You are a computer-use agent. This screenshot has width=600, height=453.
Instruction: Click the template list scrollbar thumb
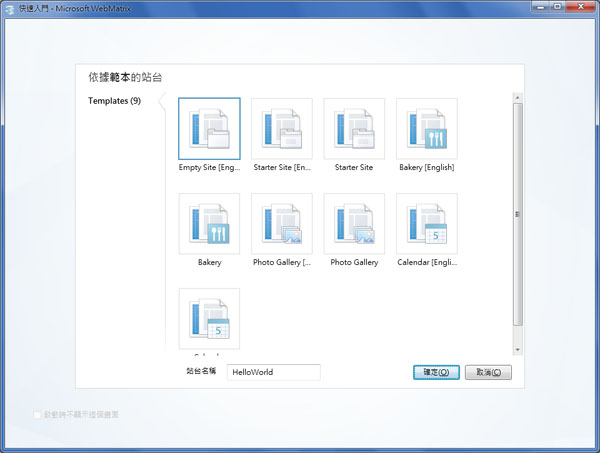(517, 214)
